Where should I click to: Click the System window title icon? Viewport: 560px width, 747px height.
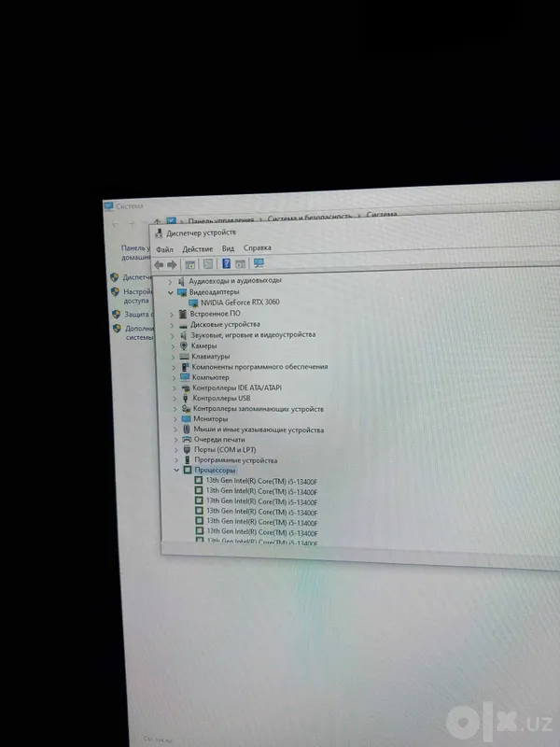coord(108,205)
